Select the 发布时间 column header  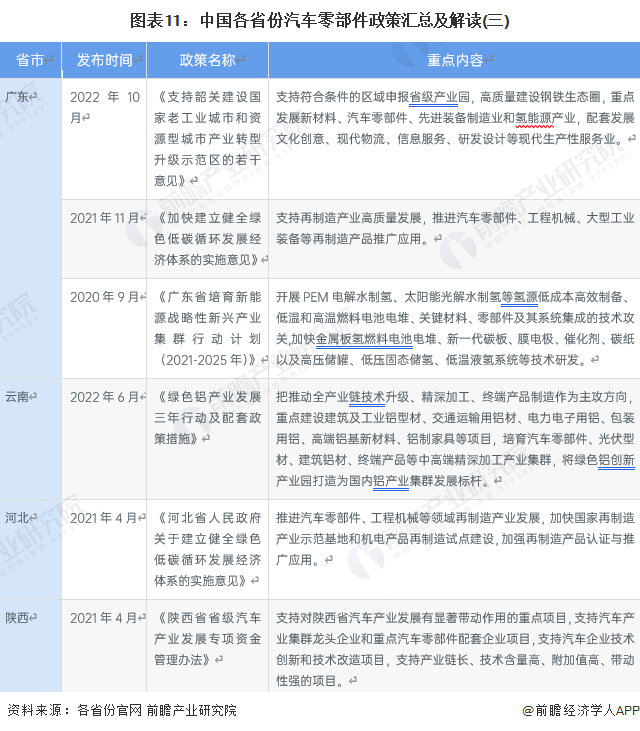coord(106,60)
